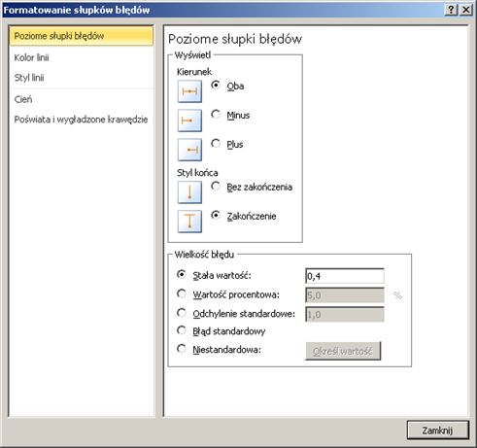Select the Minus radio button
The height and width of the screenshot is (448, 477).
tap(216, 115)
